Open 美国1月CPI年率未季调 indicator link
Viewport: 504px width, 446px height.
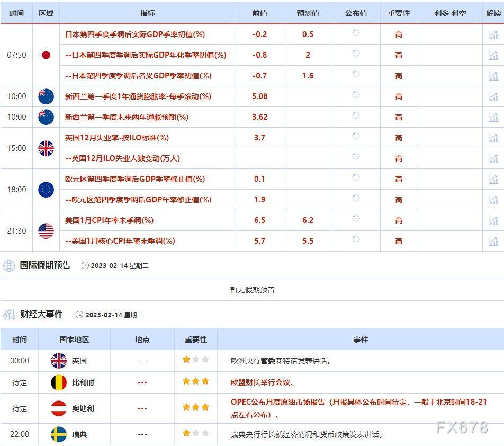tap(109, 220)
